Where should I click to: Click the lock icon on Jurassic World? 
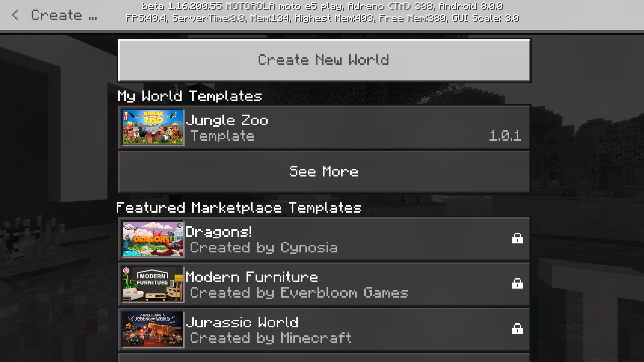tap(517, 328)
